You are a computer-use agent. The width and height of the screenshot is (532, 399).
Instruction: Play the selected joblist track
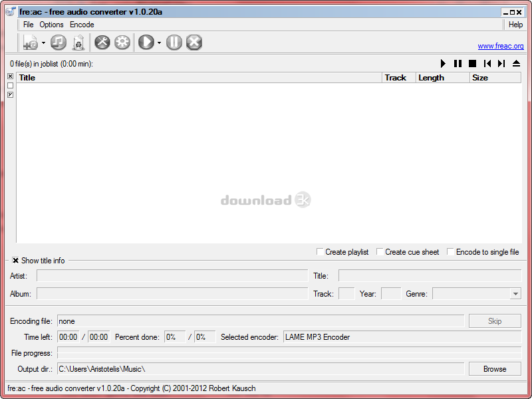coord(443,63)
